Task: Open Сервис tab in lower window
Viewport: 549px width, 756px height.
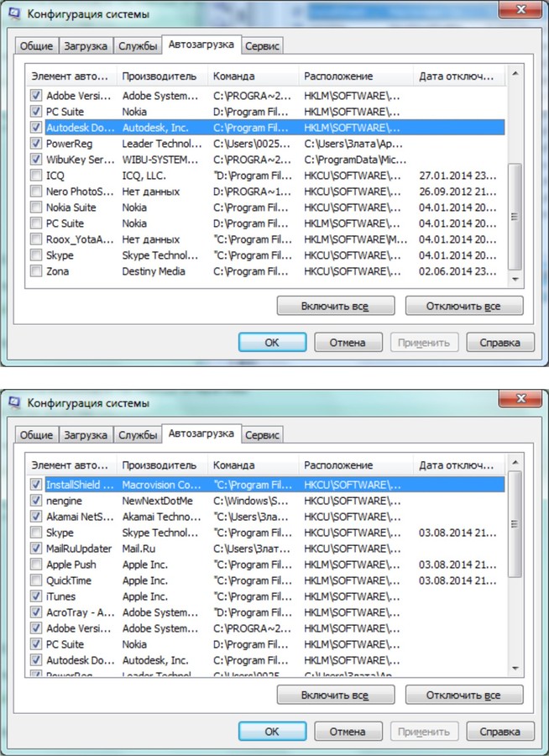Action: 262,434
